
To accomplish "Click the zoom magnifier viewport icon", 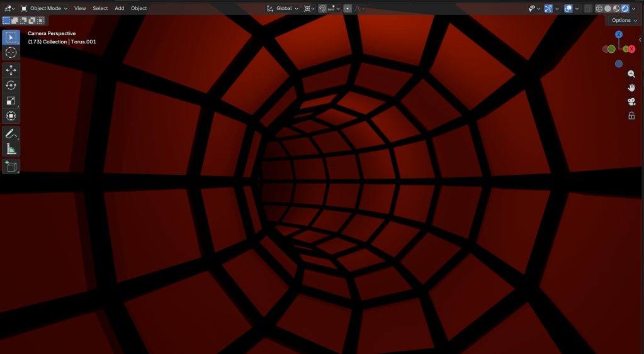I will click(631, 74).
